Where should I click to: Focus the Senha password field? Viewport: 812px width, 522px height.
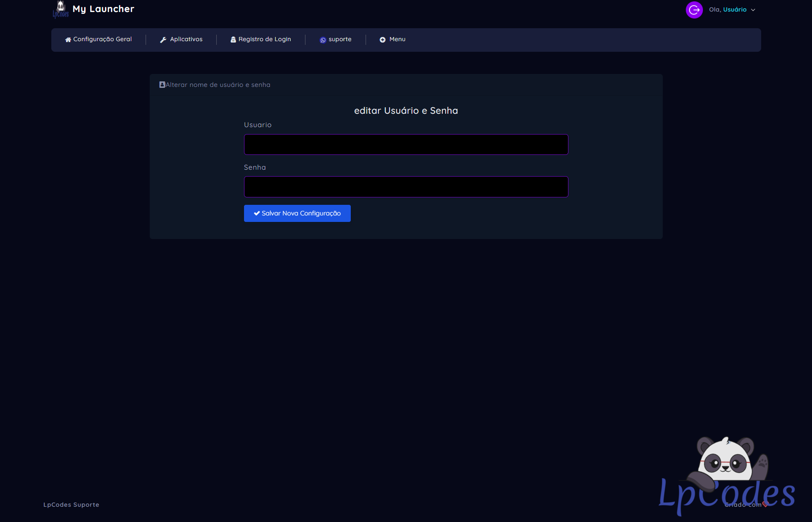click(x=406, y=187)
